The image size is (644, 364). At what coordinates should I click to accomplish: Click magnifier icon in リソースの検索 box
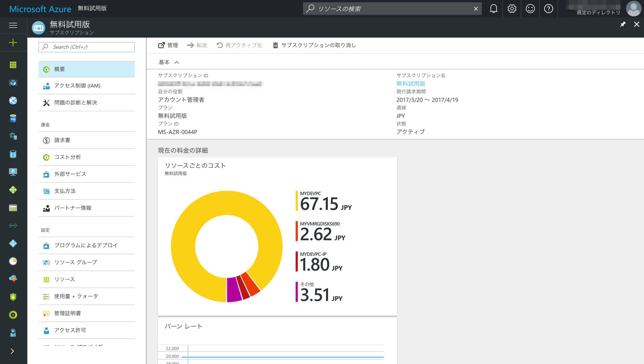point(310,8)
